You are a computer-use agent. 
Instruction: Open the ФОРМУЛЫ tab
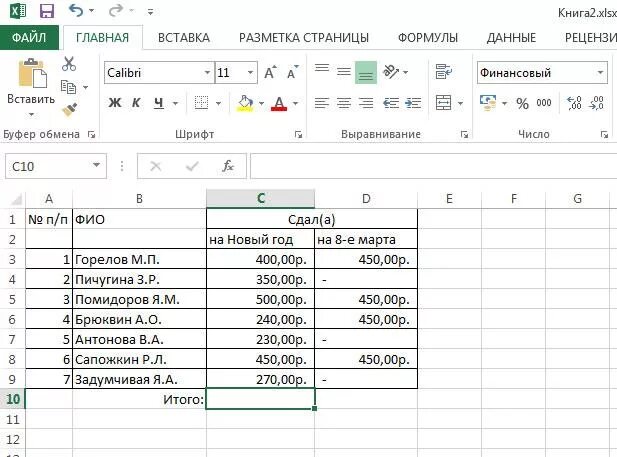(x=428, y=38)
